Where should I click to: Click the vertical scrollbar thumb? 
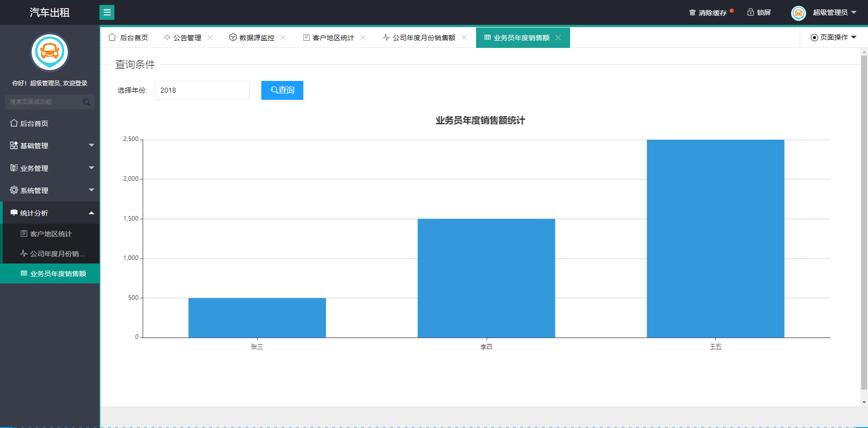pyautogui.click(x=864, y=222)
